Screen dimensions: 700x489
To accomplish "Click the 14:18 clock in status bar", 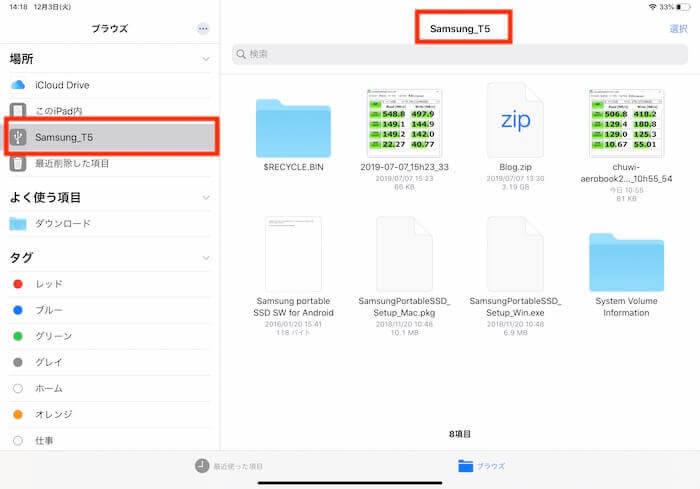I will pos(18,7).
